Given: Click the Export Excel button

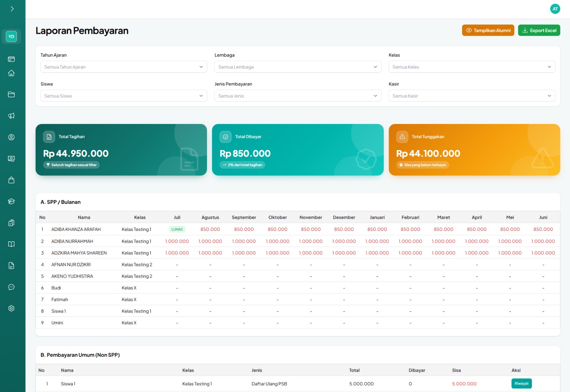Looking at the screenshot, I should 539,30.
